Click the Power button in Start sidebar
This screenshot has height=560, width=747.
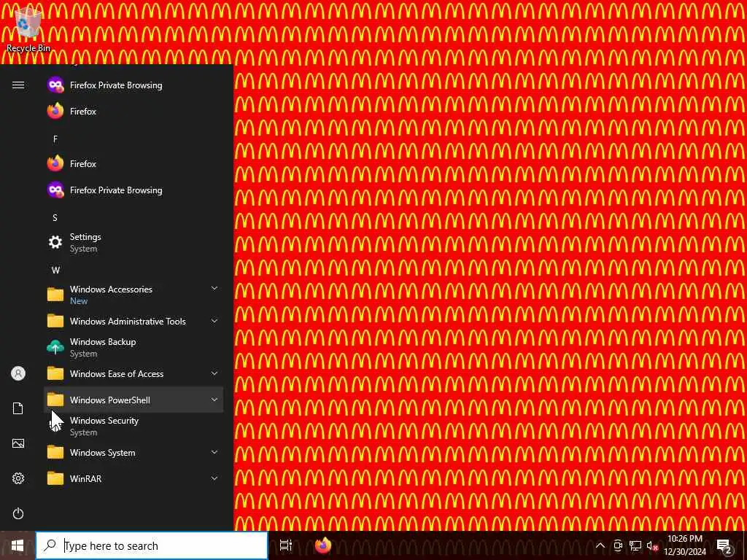pos(18,513)
